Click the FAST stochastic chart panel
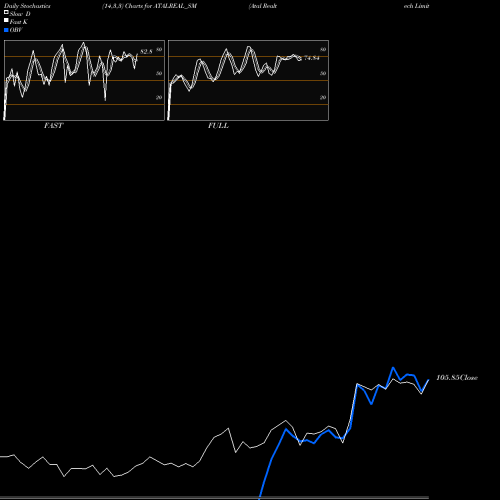500x500 pixels. tap(84, 80)
